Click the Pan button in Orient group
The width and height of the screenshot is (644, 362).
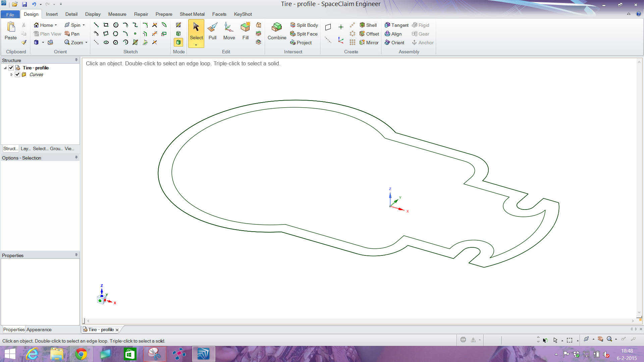[72, 34]
